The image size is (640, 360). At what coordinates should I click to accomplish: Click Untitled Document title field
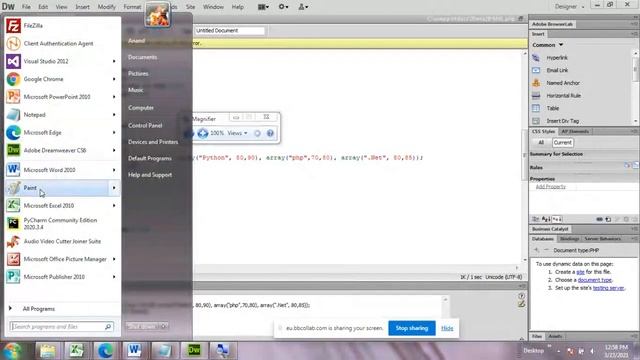point(229,31)
